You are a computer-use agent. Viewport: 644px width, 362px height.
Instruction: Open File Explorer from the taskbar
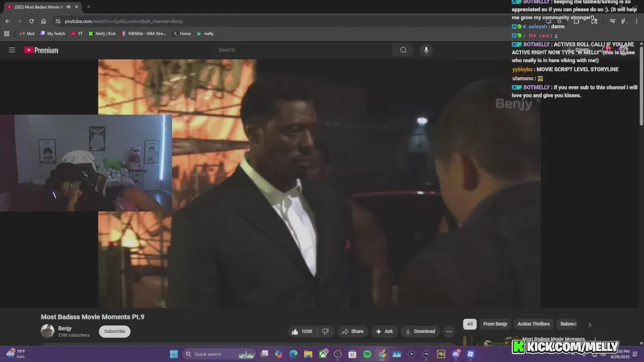(308, 354)
